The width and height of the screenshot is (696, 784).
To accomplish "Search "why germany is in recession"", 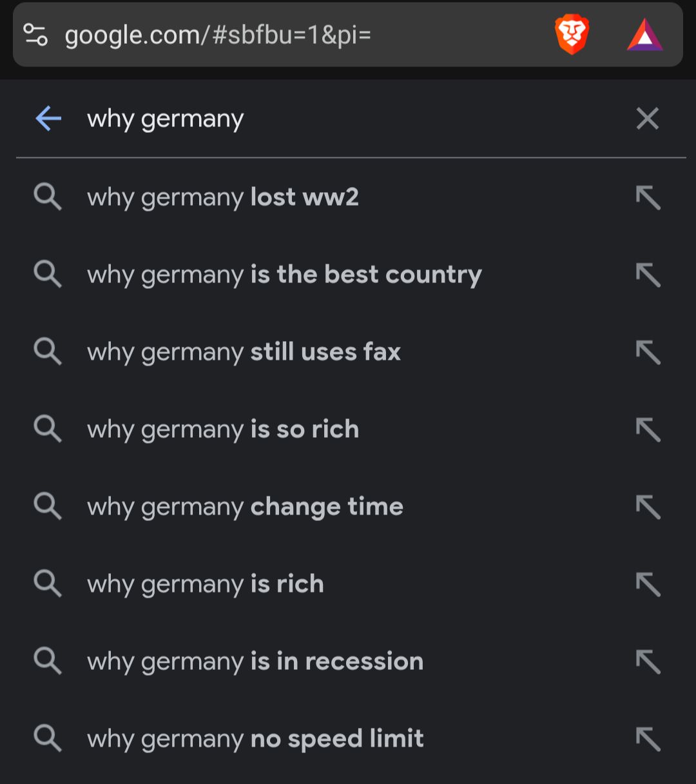I will [x=255, y=661].
